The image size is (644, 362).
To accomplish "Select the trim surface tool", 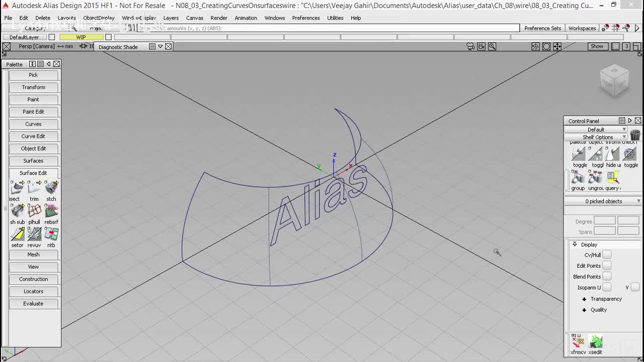I will (x=34, y=188).
